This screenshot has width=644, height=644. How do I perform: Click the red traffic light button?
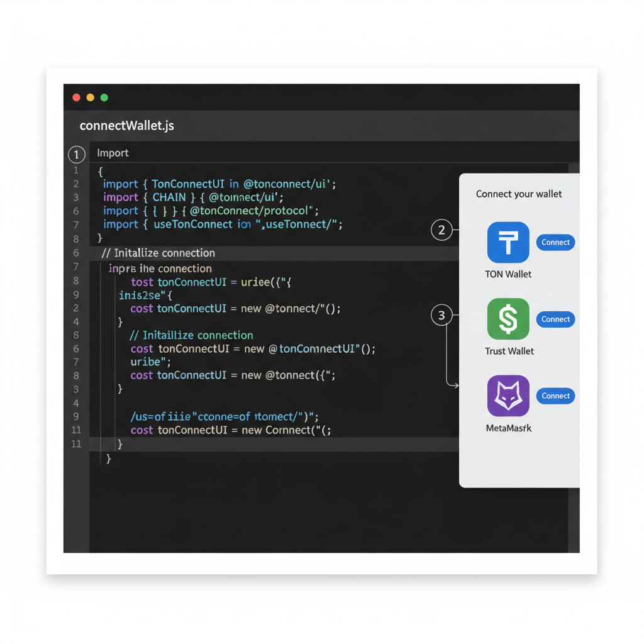coord(76,97)
